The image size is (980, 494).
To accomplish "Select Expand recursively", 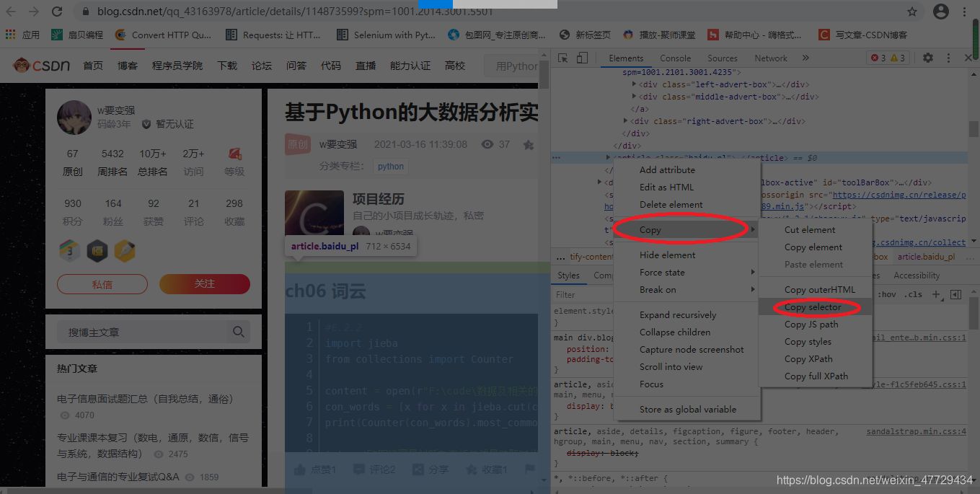I will 687,315.
